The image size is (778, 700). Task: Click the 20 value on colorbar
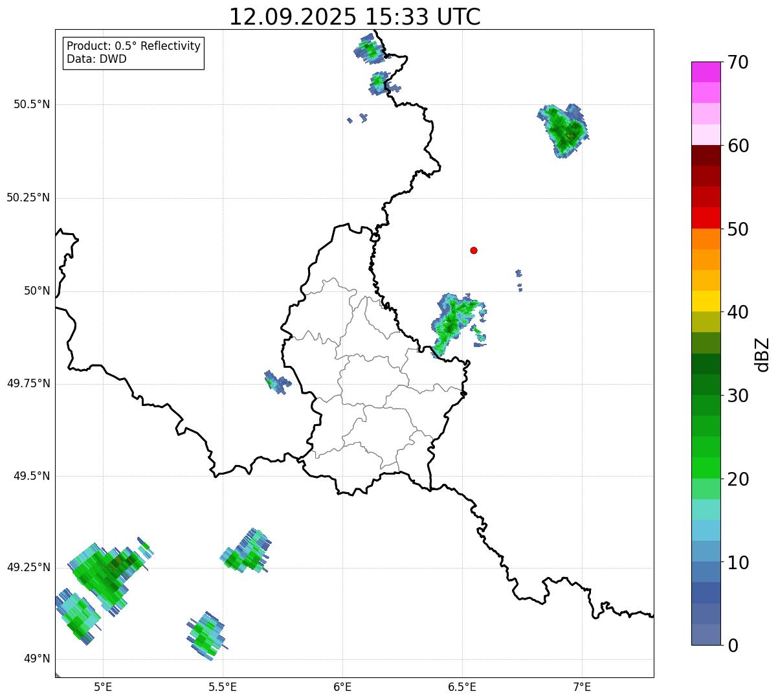(x=738, y=479)
